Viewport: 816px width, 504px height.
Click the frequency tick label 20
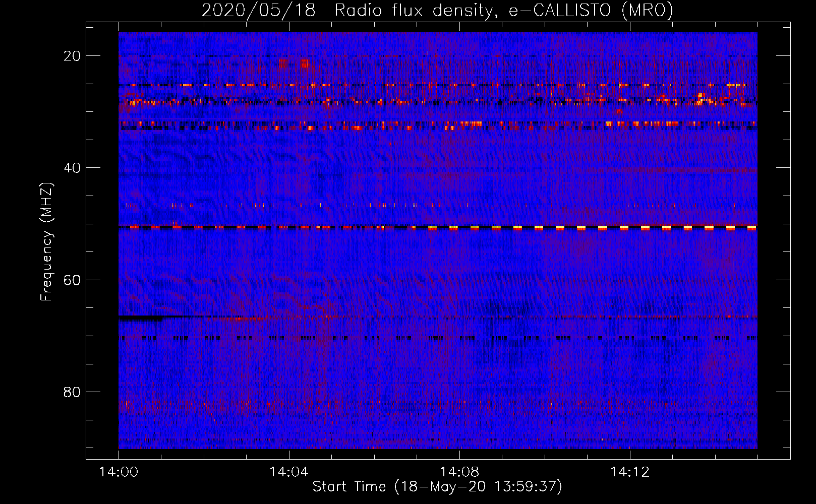72,56
